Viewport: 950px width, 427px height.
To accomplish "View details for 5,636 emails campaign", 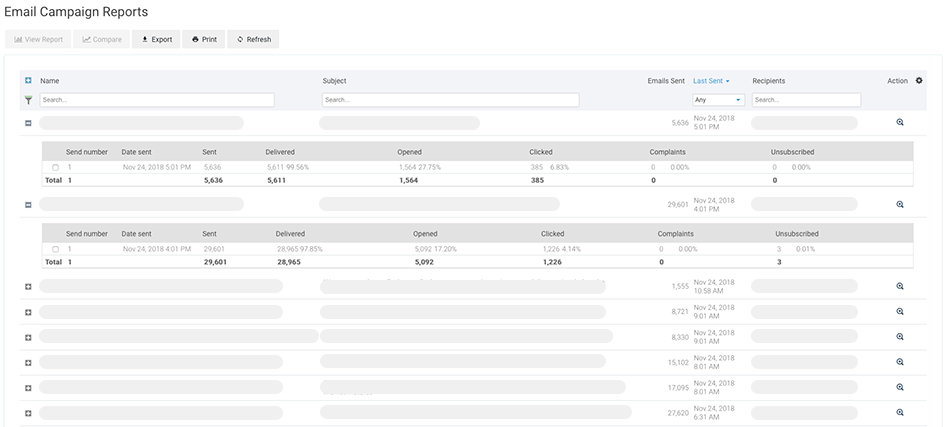I will coord(900,122).
